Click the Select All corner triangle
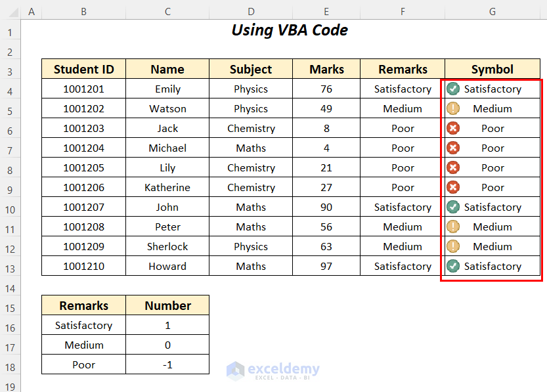This screenshot has height=392, width=547. (13, 12)
